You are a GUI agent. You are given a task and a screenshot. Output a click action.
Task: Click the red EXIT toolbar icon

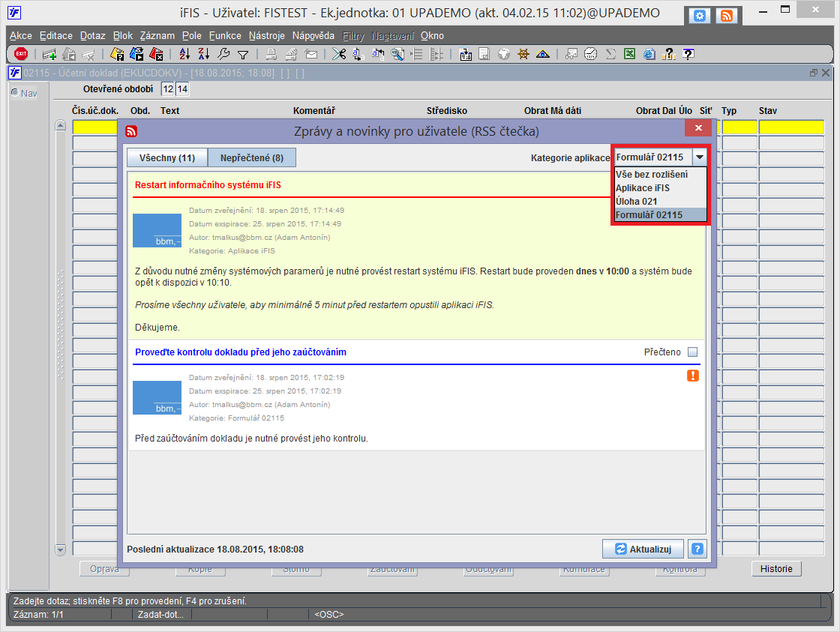point(21,53)
